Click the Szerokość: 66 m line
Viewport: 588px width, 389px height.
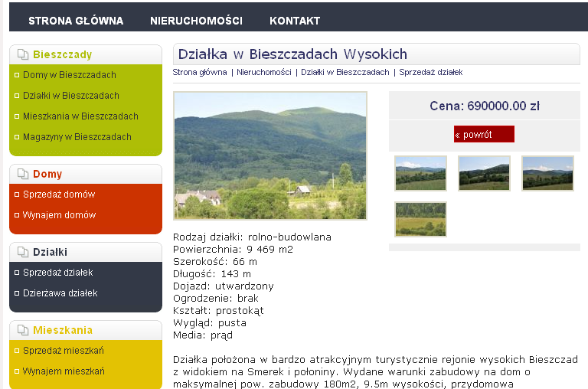tap(215, 261)
